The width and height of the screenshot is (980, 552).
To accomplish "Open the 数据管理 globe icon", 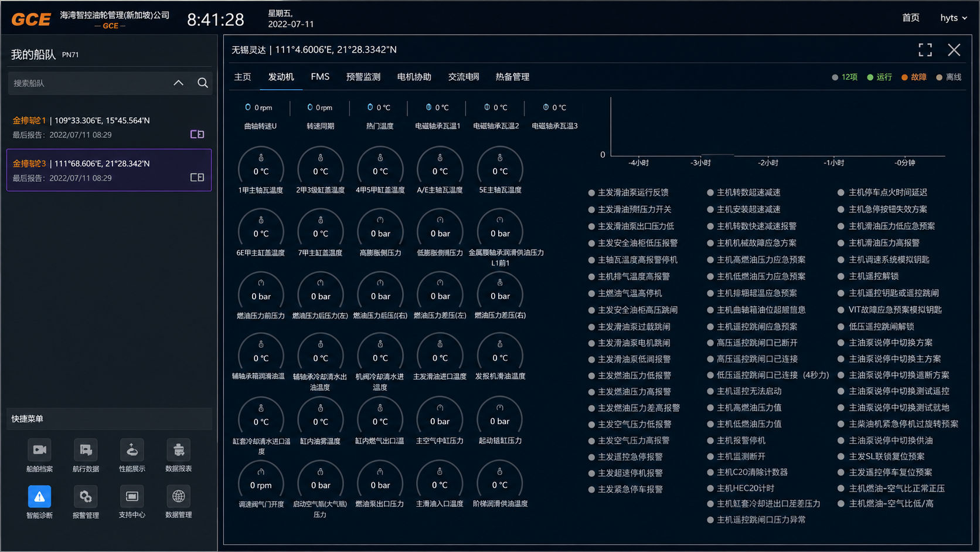I will tap(179, 497).
